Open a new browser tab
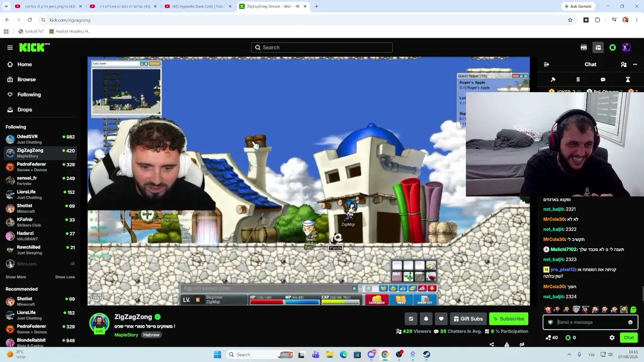644x362 pixels. click(316, 7)
